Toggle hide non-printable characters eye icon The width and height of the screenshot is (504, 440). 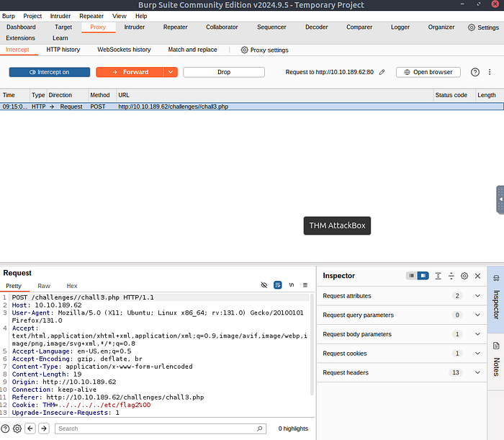264,284
